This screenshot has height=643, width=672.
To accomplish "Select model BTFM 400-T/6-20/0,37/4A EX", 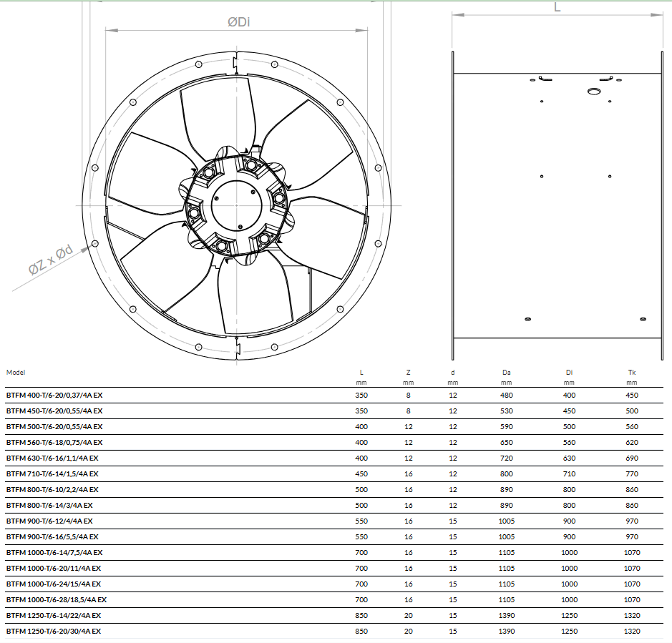I will point(54,395).
